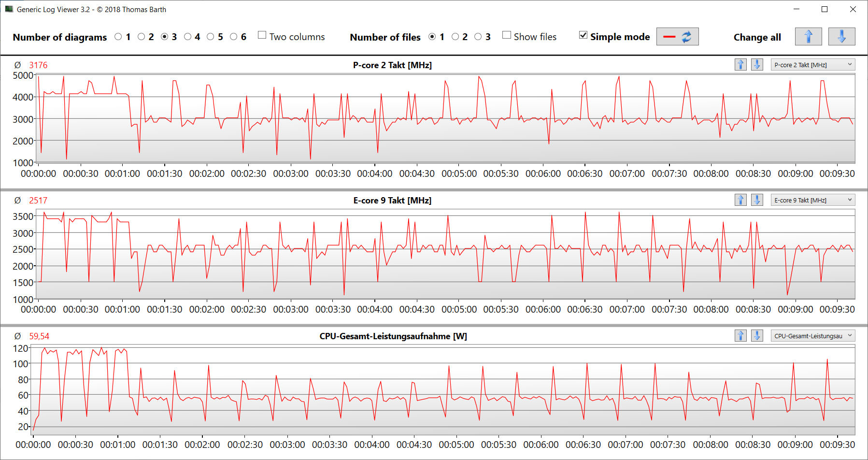Open the E-core 9 Takt [MHz] dropdown
Viewport: 868px width, 460px height.
tap(813, 200)
